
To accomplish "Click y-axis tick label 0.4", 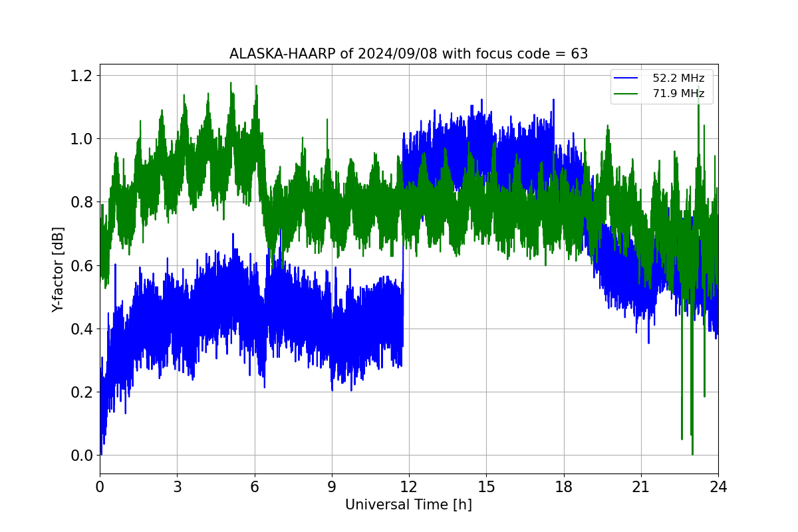I will pos(80,329).
